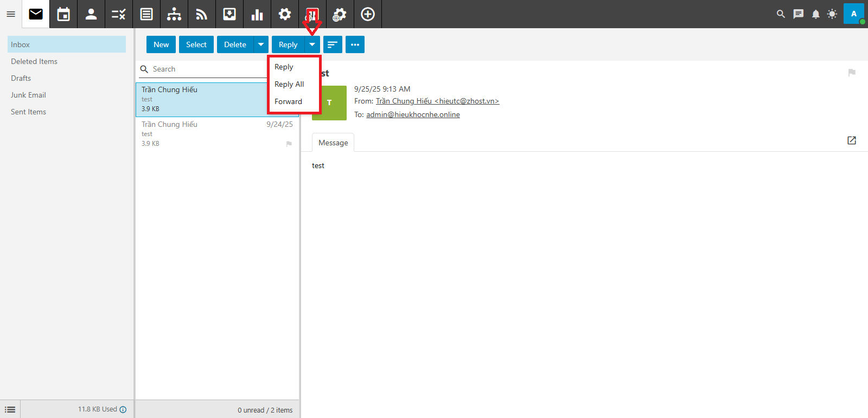Expand the Delete dropdown arrow
The image size is (868, 418).
tap(261, 44)
